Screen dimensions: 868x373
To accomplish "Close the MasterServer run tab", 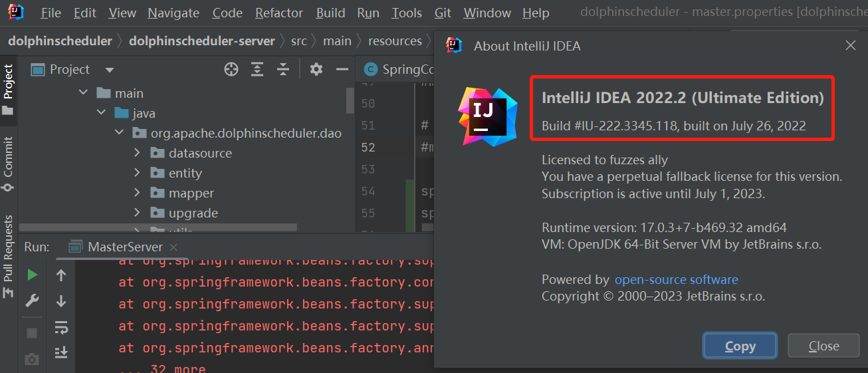I will click(x=174, y=247).
